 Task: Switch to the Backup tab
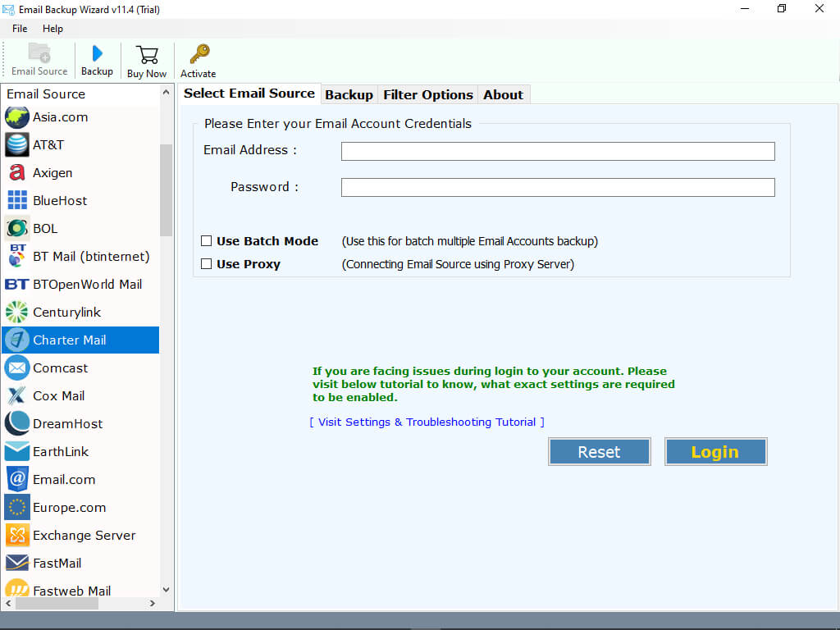pyautogui.click(x=349, y=95)
